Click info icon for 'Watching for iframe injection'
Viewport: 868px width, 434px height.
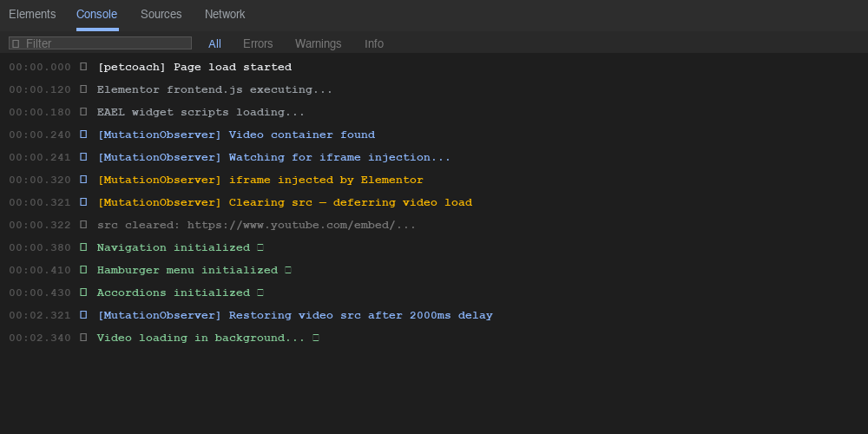point(83,157)
